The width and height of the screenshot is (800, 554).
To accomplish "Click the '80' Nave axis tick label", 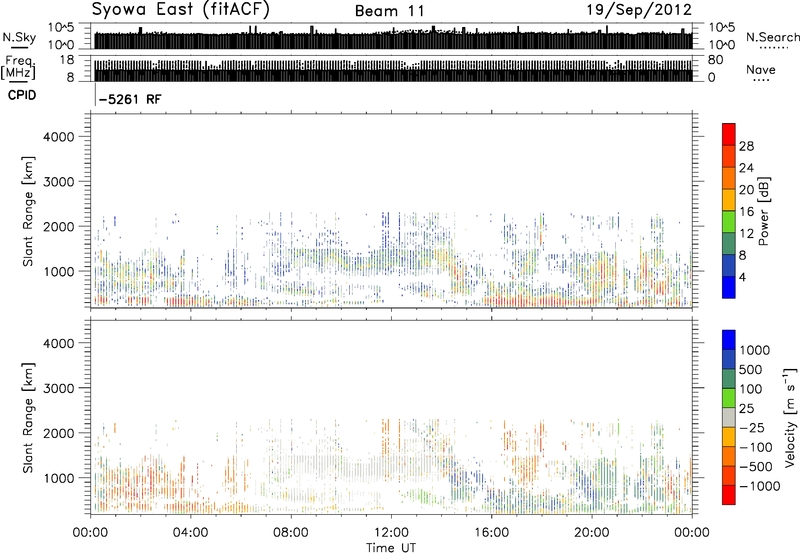I will click(715, 60).
